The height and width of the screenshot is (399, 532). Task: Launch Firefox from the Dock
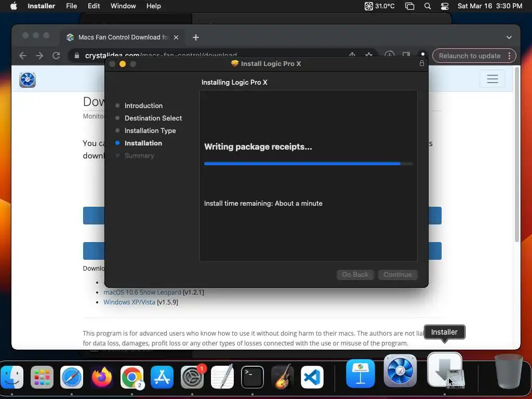pyautogui.click(x=102, y=377)
